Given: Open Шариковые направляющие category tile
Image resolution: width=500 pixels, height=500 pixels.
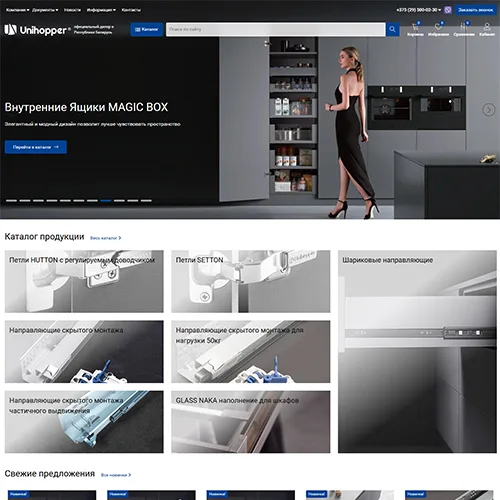Looking at the screenshot, I should [417, 352].
